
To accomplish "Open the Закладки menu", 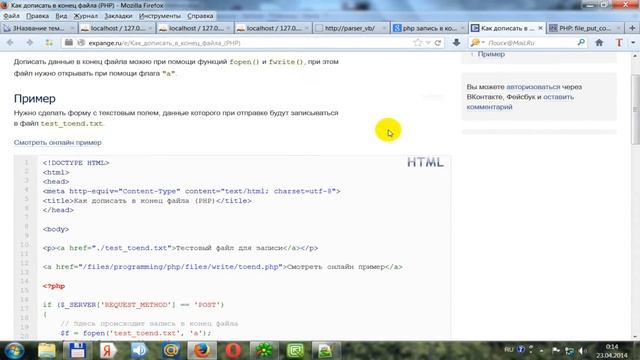I will click(118, 16).
